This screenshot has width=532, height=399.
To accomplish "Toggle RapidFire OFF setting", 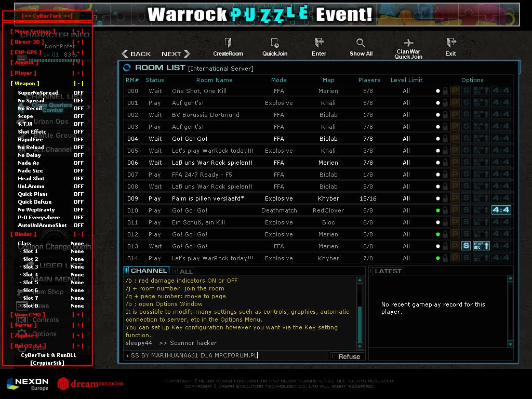I will tap(78, 139).
